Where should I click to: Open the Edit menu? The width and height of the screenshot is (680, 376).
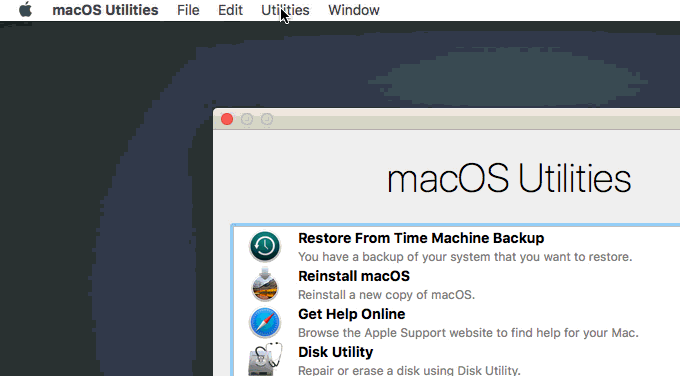230,10
